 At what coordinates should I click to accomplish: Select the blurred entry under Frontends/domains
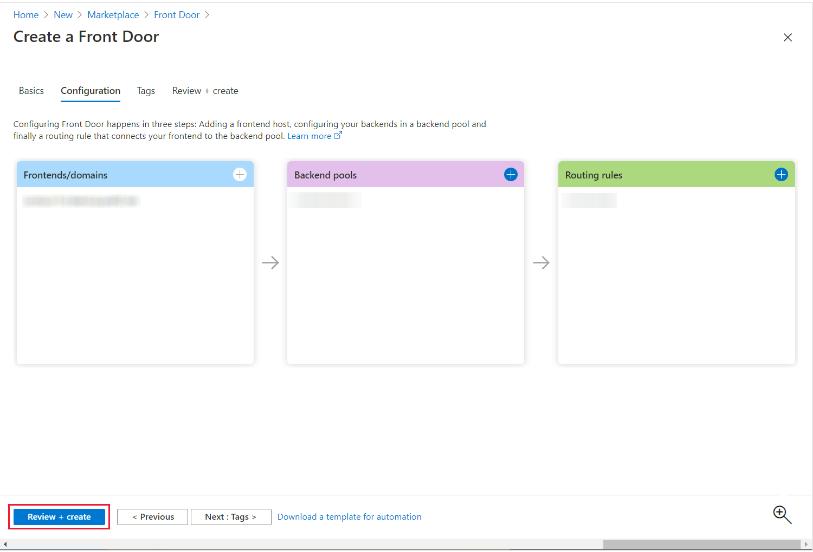80,201
